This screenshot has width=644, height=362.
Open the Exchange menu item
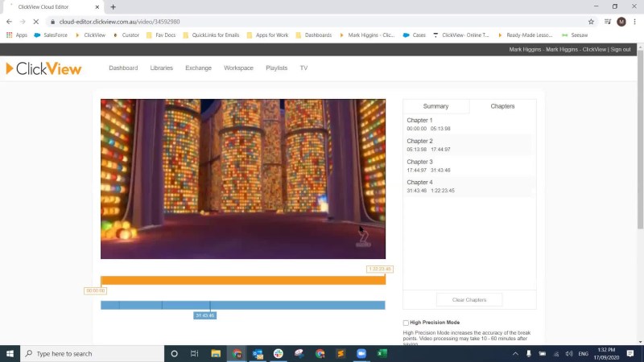coord(198,68)
